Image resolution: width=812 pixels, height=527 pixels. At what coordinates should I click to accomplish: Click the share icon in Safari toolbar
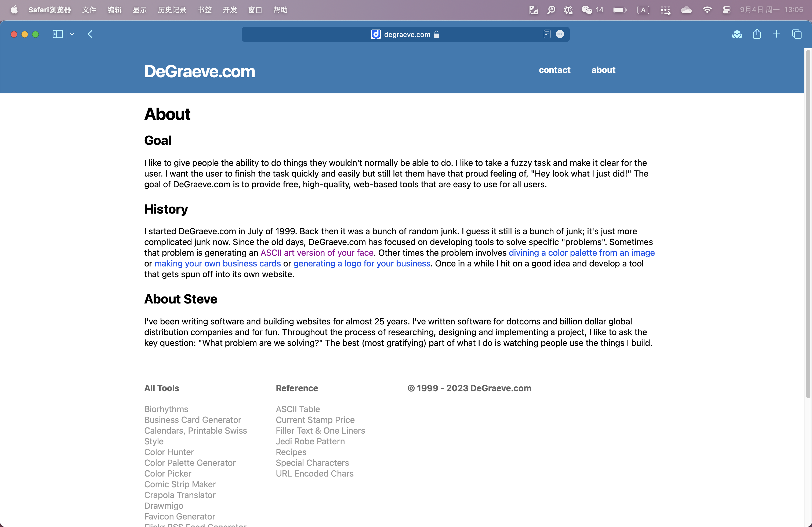pyautogui.click(x=757, y=34)
